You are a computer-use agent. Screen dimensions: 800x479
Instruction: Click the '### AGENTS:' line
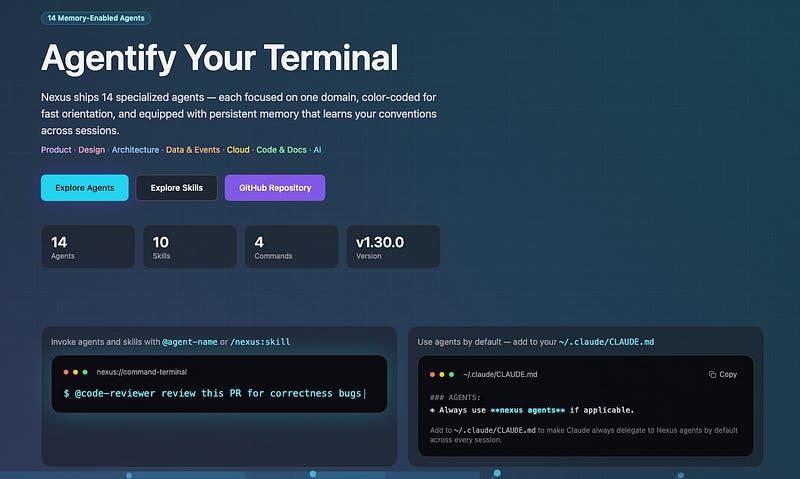click(455, 397)
